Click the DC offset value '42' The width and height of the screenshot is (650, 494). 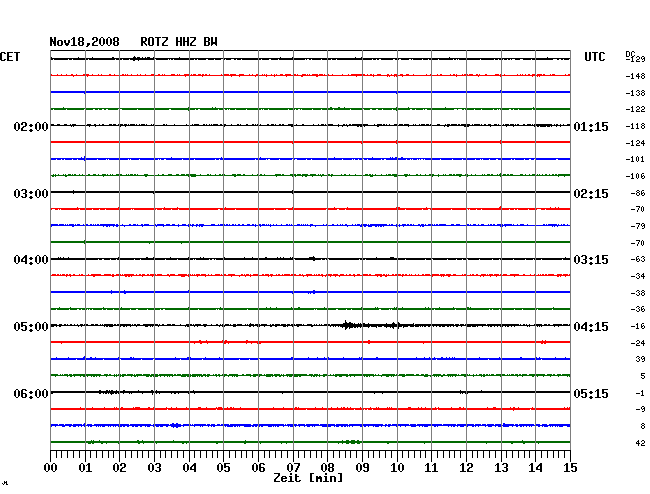[640, 443]
